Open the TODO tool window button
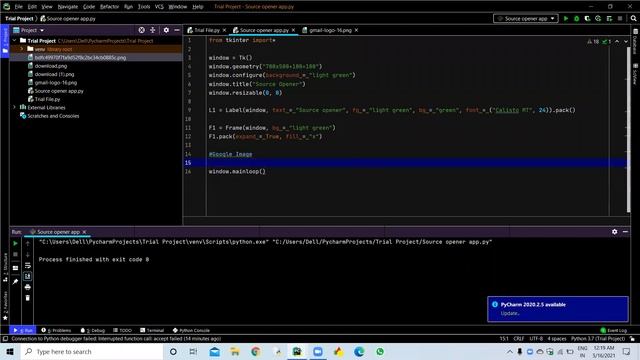640x360 pixels. [x=122, y=330]
